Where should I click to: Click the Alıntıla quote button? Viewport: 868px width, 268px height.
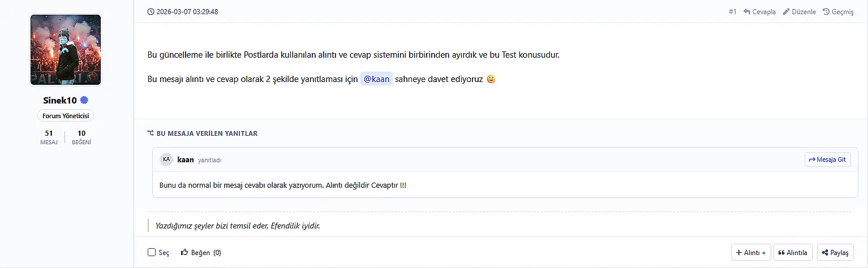(793, 252)
